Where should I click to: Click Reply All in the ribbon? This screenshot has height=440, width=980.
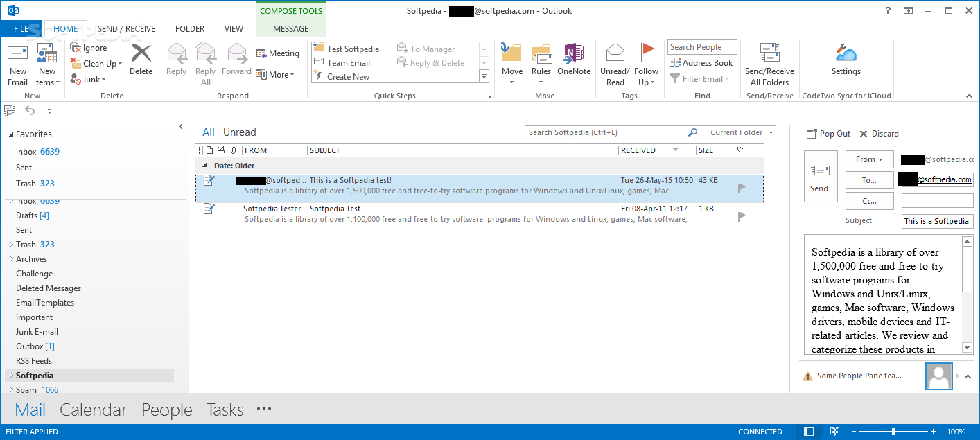click(206, 64)
